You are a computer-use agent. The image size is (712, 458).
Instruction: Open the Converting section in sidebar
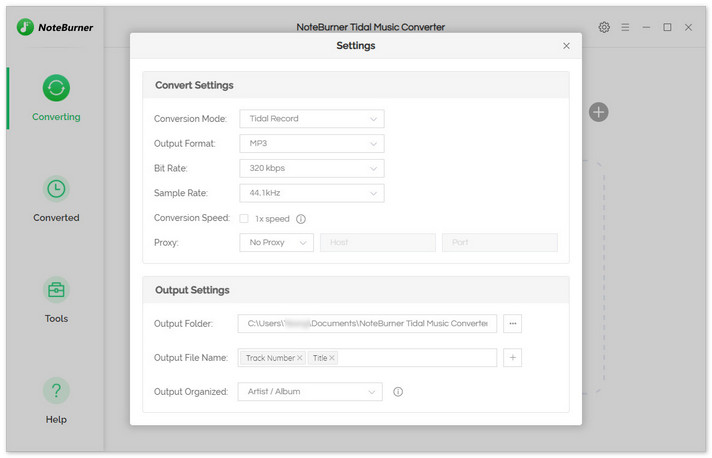pos(56,98)
